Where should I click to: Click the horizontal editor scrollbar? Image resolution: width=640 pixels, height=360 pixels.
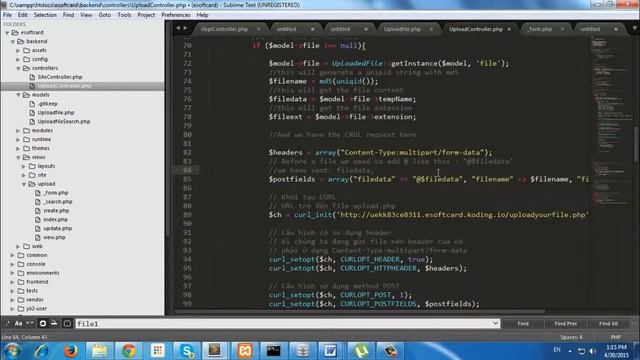(x=359, y=311)
